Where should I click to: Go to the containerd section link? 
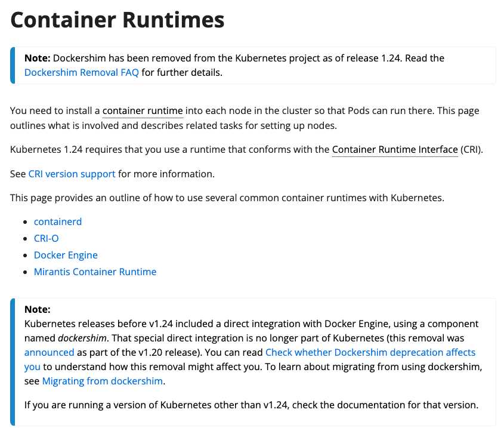(58, 221)
